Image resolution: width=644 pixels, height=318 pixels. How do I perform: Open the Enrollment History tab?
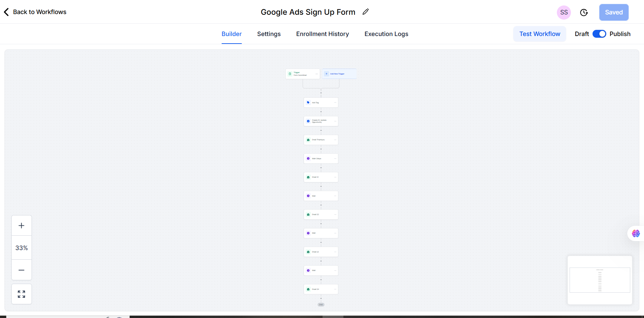coord(323,34)
